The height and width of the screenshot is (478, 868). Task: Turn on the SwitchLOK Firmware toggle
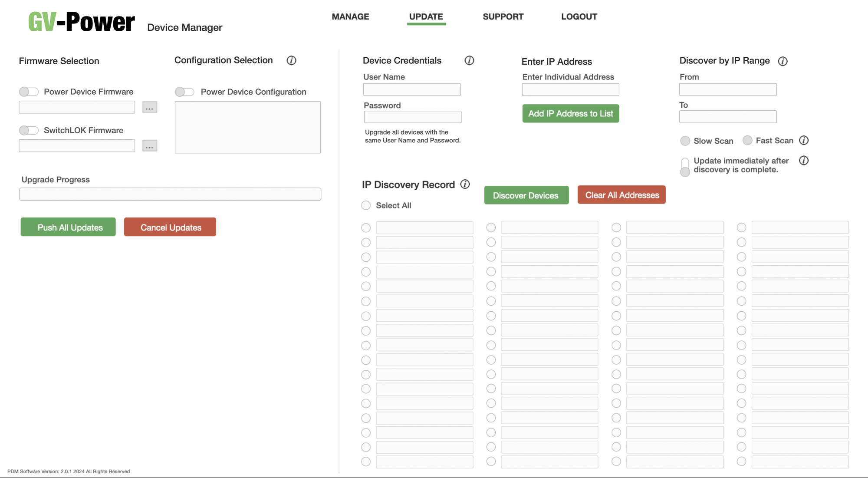[29, 130]
